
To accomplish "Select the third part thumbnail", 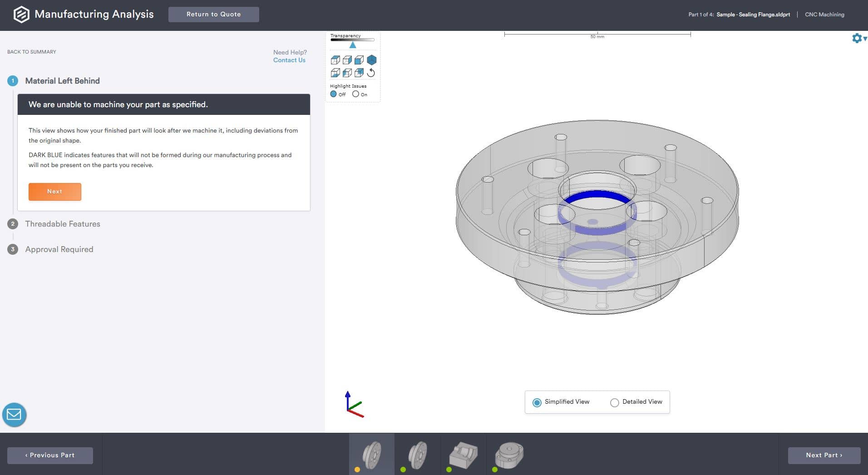I will point(463,455).
